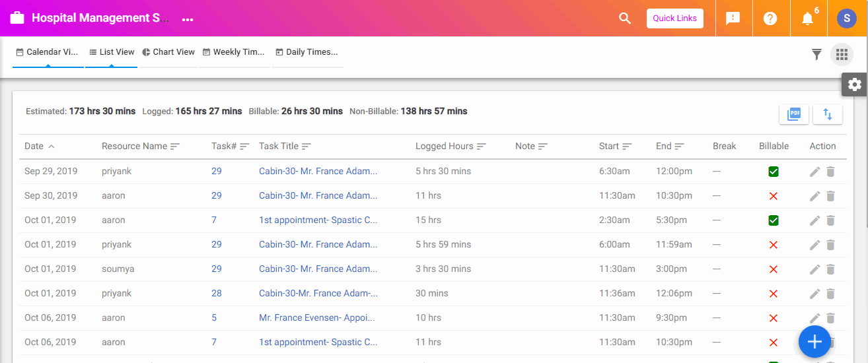Toggle billable checkbox for Sep 29 entry
This screenshot has height=363, width=868.
pyautogui.click(x=774, y=172)
